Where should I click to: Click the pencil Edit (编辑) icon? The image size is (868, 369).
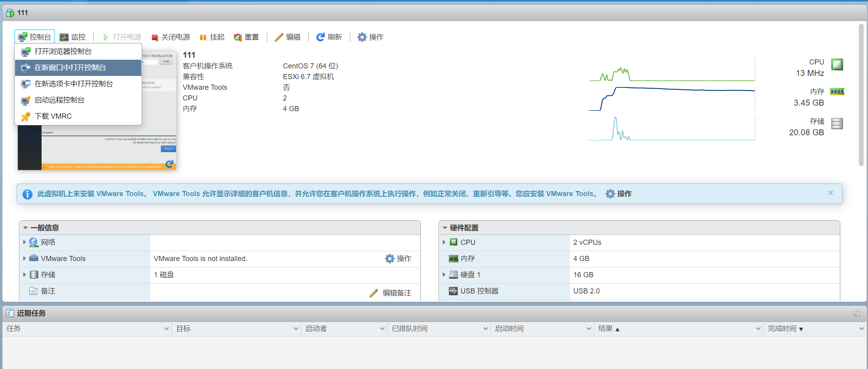(x=279, y=37)
